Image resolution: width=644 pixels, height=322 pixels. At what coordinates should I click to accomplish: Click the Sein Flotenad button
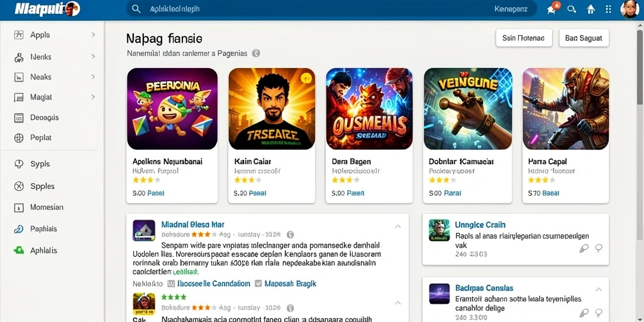(x=523, y=38)
